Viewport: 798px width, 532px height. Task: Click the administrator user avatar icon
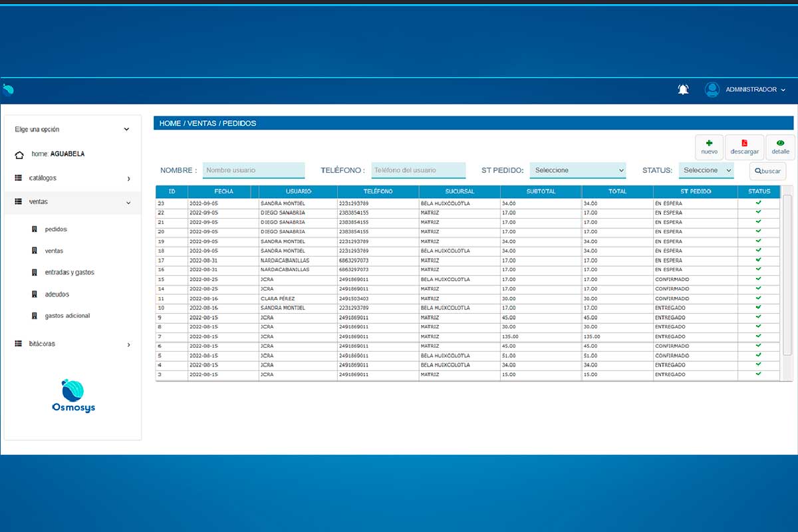(712, 89)
